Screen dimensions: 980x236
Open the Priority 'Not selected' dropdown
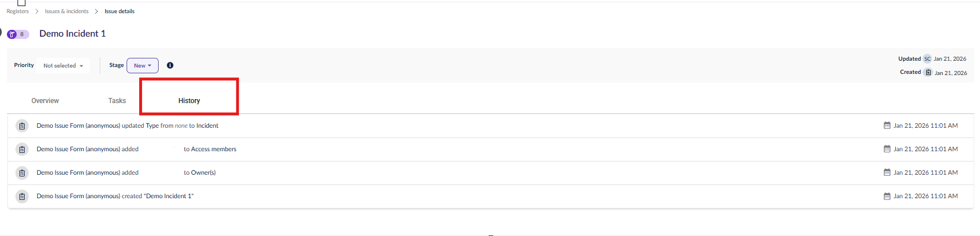(63, 66)
